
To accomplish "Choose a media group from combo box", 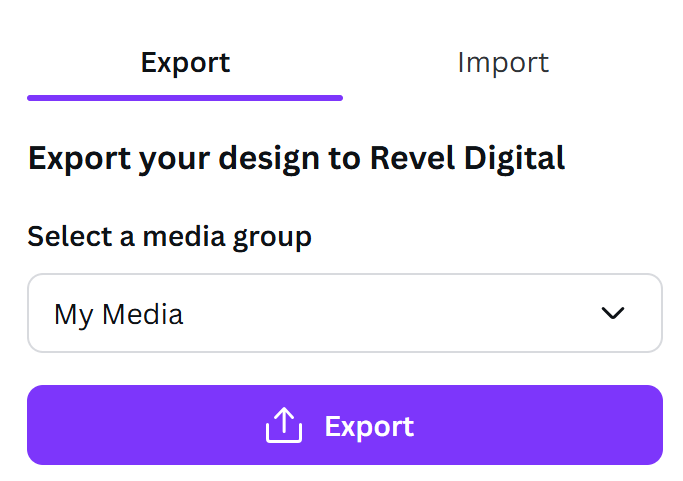I will (x=345, y=313).
